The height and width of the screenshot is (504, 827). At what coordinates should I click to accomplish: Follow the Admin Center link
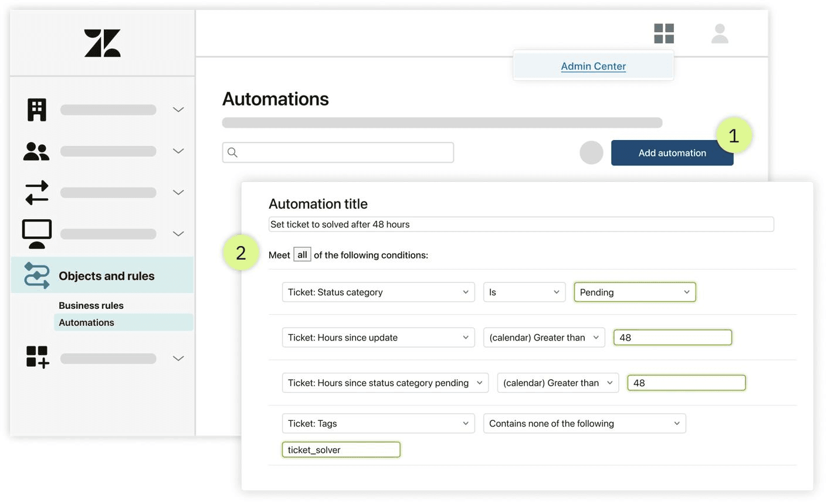[x=593, y=66]
